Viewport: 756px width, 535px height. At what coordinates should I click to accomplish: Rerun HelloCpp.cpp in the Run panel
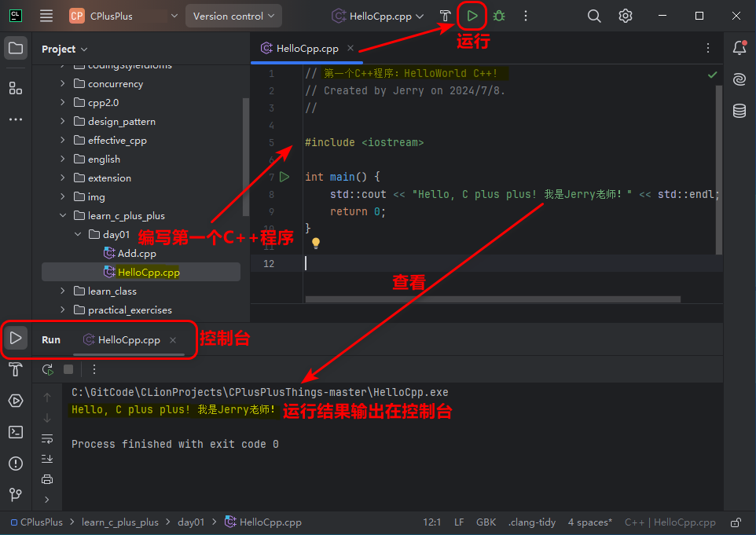(x=47, y=369)
